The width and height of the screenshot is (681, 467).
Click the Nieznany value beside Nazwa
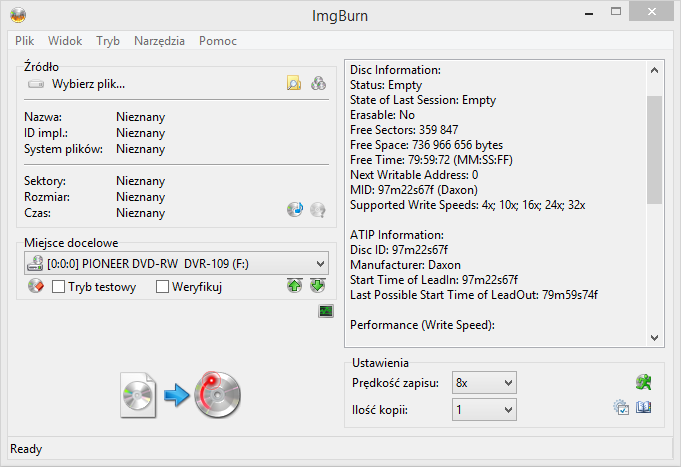pyautogui.click(x=140, y=117)
